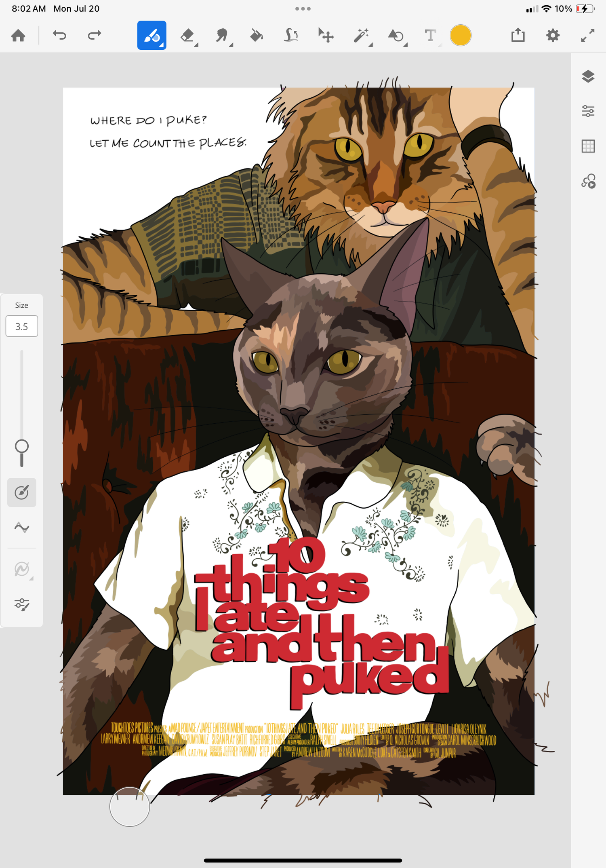
Task: Select the Shapes tool
Action: tap(396, 36)
